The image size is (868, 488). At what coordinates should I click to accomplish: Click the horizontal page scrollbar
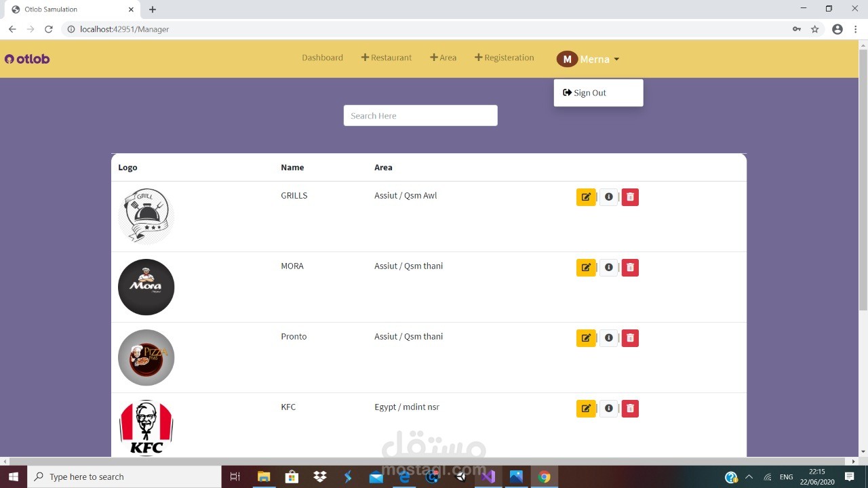tap(429, 462)
